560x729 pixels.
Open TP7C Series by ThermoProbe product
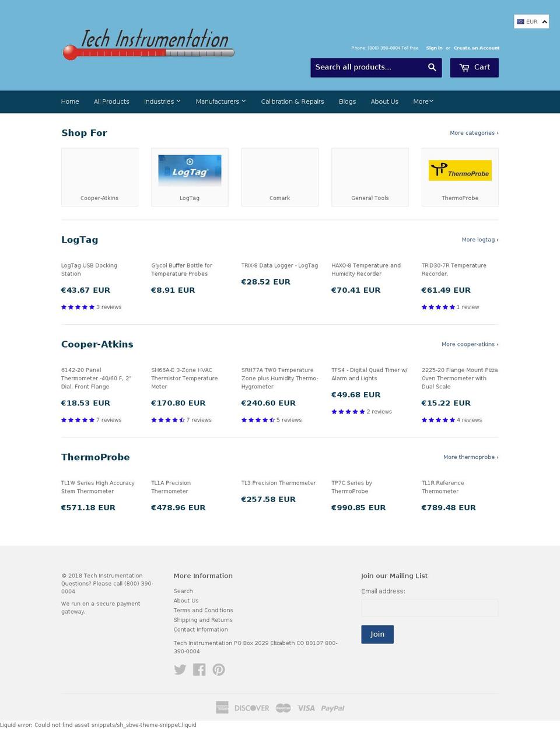click(x=352, y=487)
